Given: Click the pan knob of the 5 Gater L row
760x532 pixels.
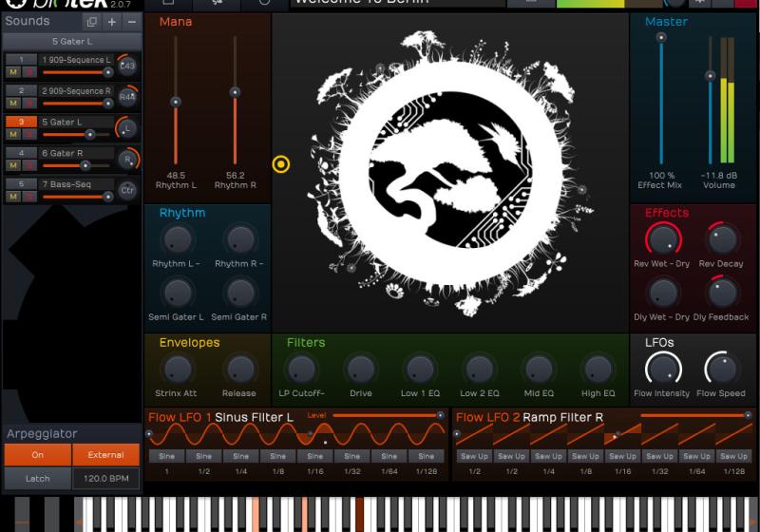Looking at the screenshot, I should (x=127, y=128).
